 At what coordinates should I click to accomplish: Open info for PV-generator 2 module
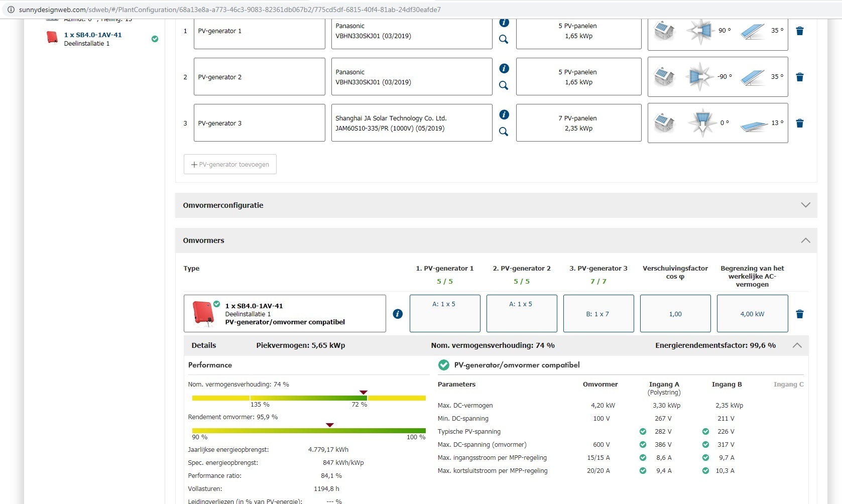tap(504, 69)
